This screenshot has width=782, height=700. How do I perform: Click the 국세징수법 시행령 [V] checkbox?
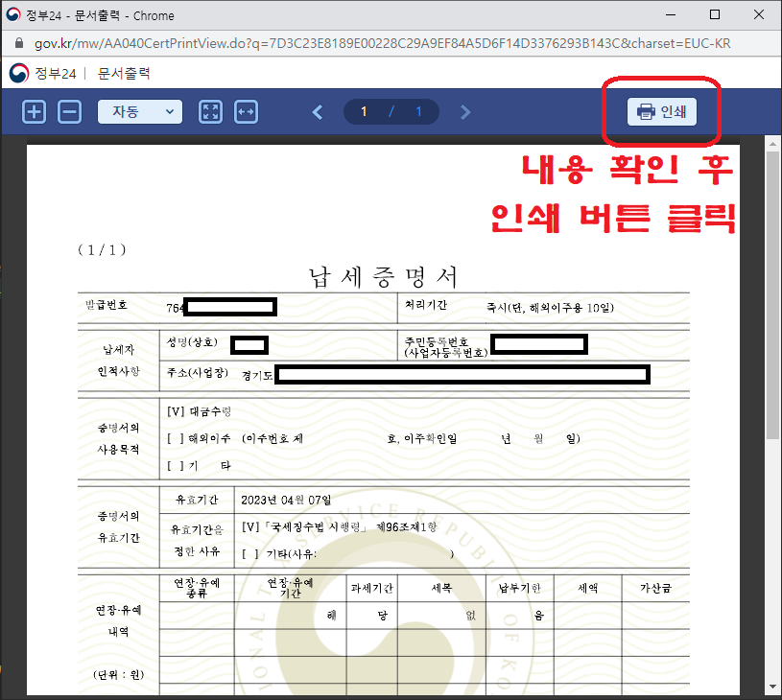click(250, 527)
